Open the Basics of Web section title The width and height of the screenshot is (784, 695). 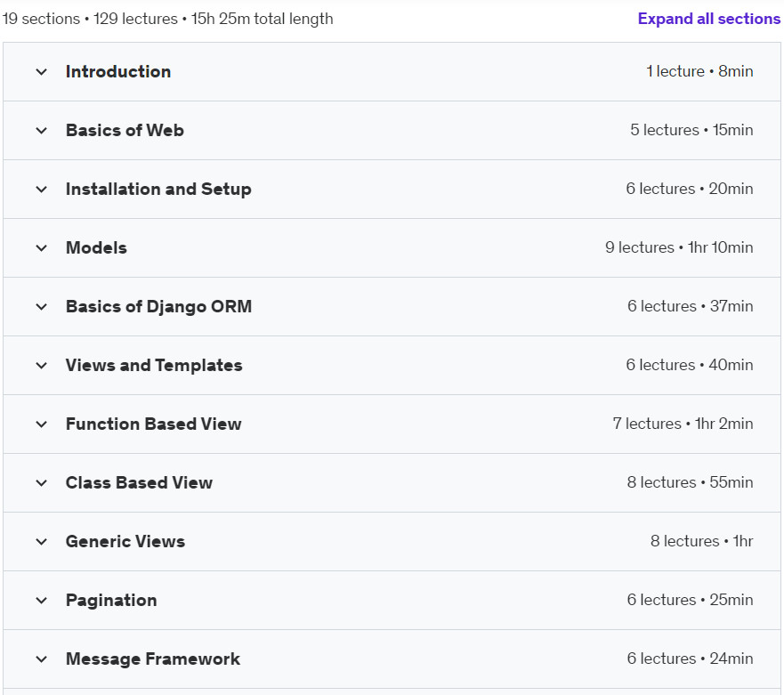click(125, 130)
